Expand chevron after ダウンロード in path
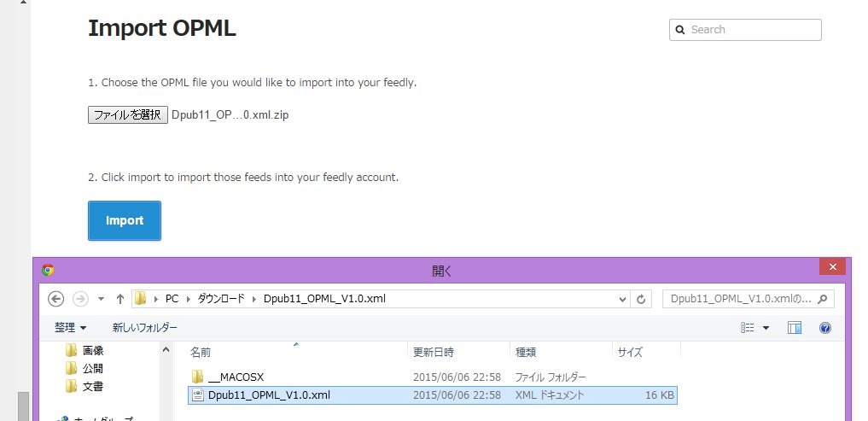 tap(253, 299)
